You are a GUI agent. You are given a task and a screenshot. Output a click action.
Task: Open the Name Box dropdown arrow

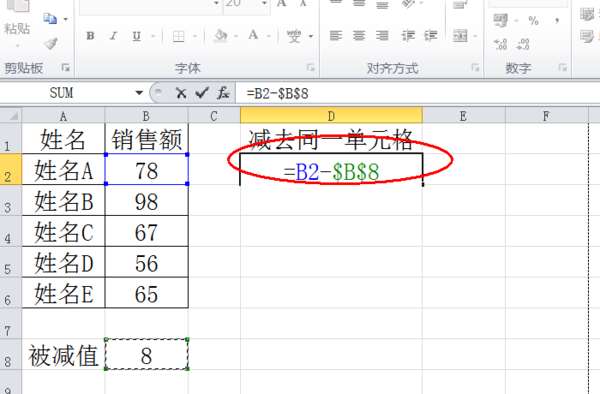(139, 93)
